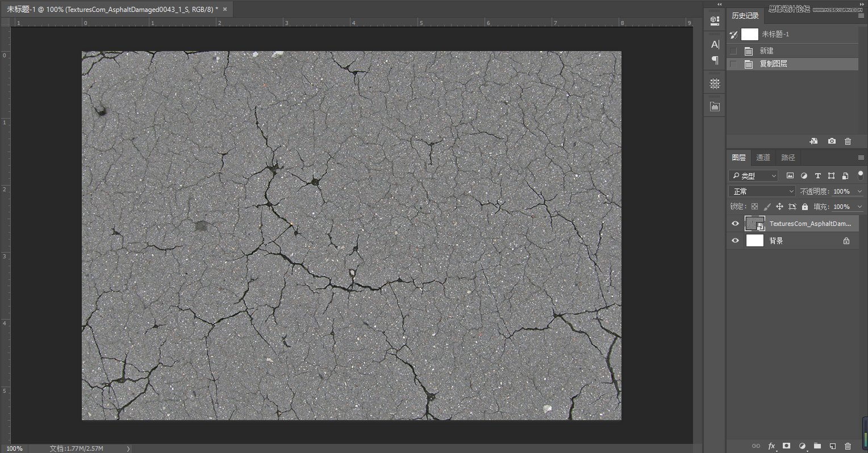
Task: Lock all layer attributes with padlock
Action: click(805, 207)
